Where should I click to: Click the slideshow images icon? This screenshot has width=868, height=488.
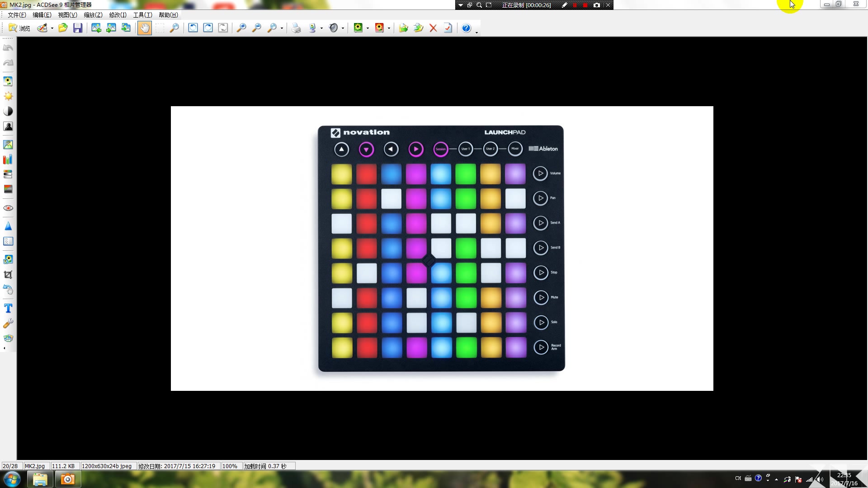click(x=126, y=28)
